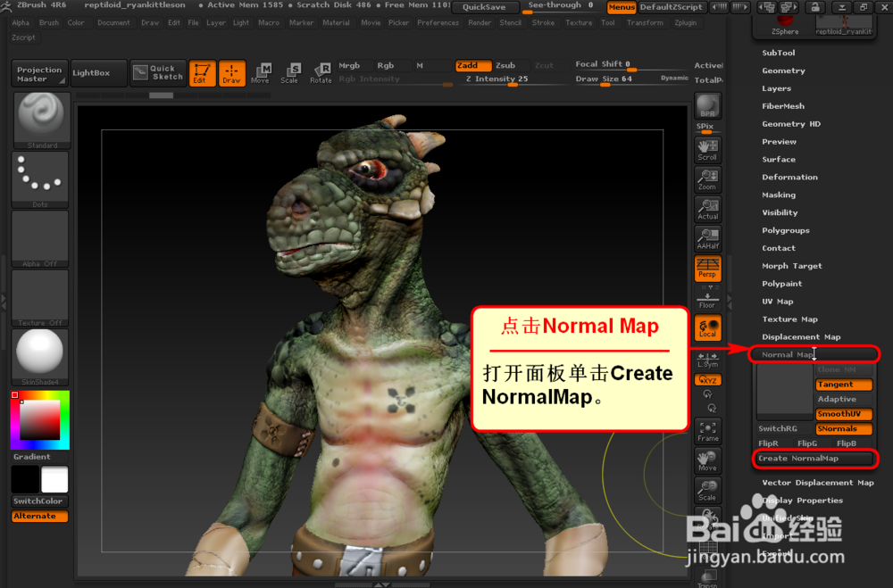This screenshot has height=588, width=893.
Task: Open the Brush menu
Action: click(49, 23)
